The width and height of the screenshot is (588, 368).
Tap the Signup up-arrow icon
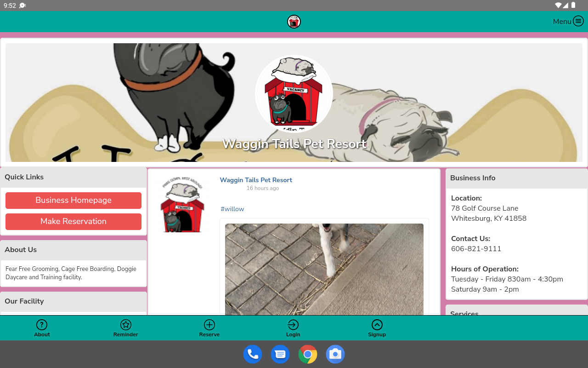tap(377, 325)
